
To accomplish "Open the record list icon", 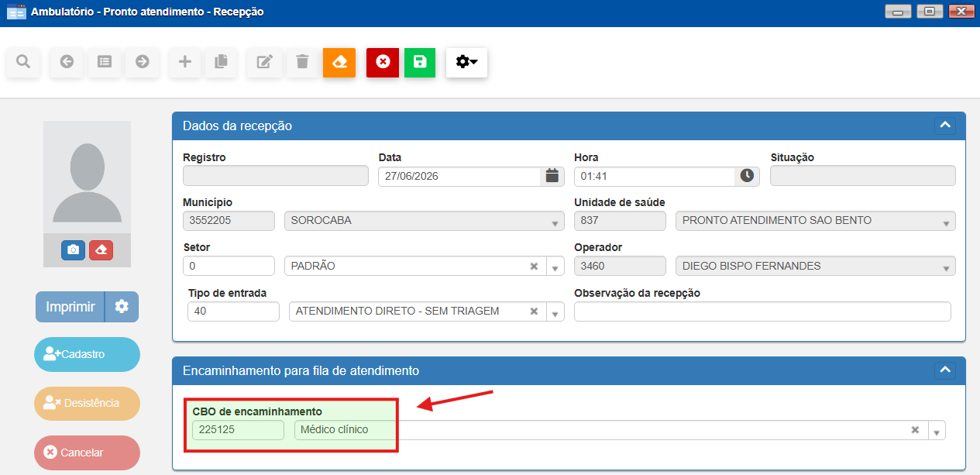I will point(105,62).
